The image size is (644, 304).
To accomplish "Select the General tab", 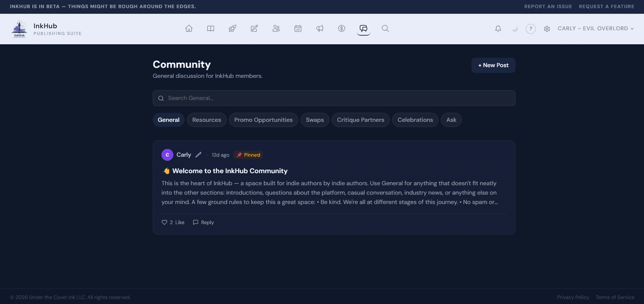I will tap(169, 120).
